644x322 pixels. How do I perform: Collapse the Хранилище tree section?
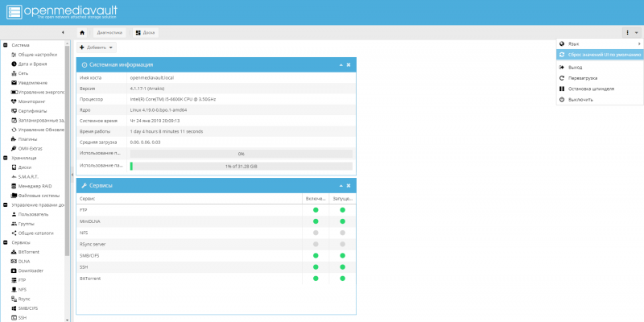click(6, 158)
